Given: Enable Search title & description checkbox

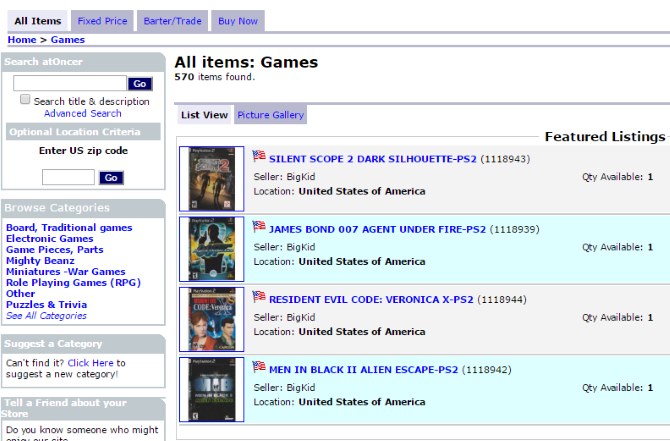Looking at the screenshot, I should [x=25, y=100].
